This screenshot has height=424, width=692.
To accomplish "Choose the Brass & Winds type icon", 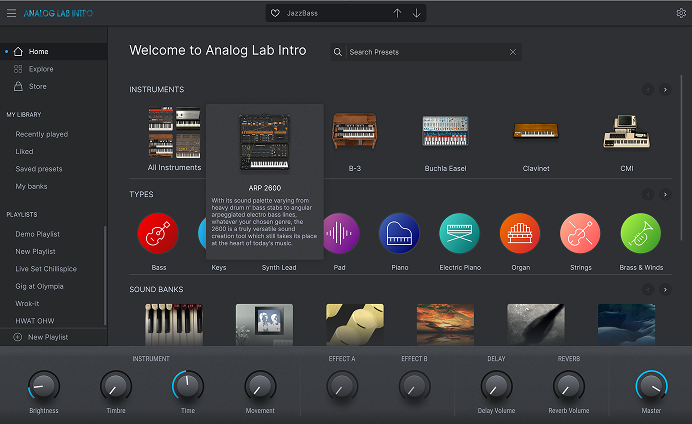I will [x=640, y=234].
